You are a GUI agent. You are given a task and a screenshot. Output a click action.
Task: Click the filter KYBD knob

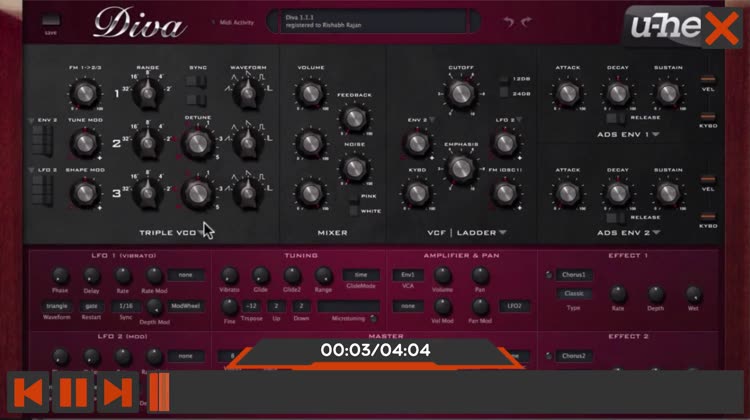pyautogui.click(x=417, y=193)
